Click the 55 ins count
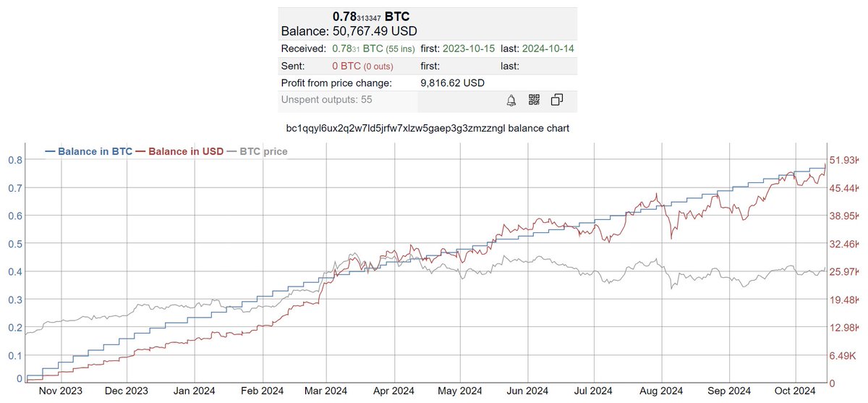868x403 pixels. pos(401,48)
